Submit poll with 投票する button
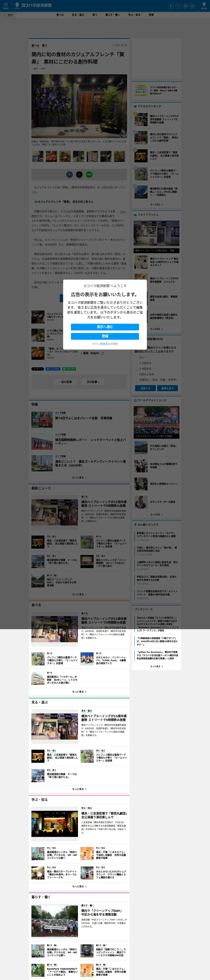The width and height of the screenshot is (210, 980). click(145, 388)
